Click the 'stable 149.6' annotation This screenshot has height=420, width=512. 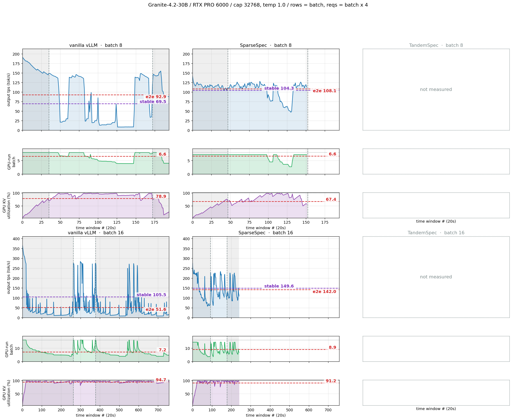click(279, 286)
